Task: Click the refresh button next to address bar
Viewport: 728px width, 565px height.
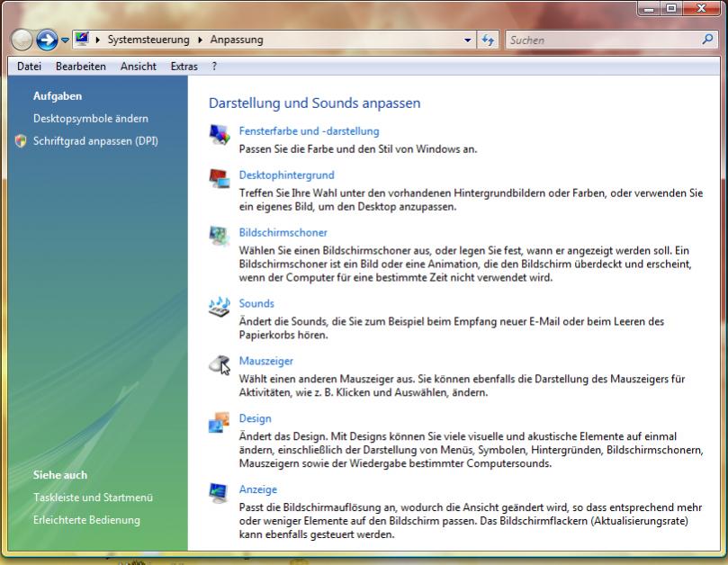Action: click(x=488, y=40)
